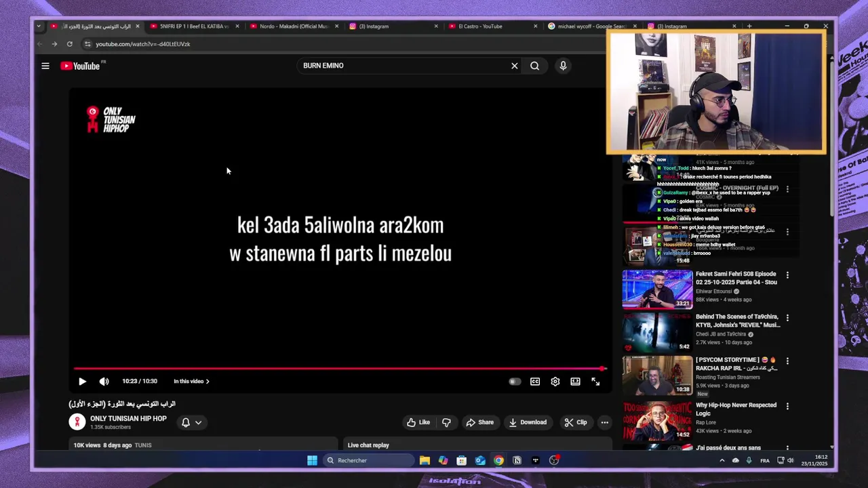
Task: Mute the video volume speaker
Action: [104, 382]
